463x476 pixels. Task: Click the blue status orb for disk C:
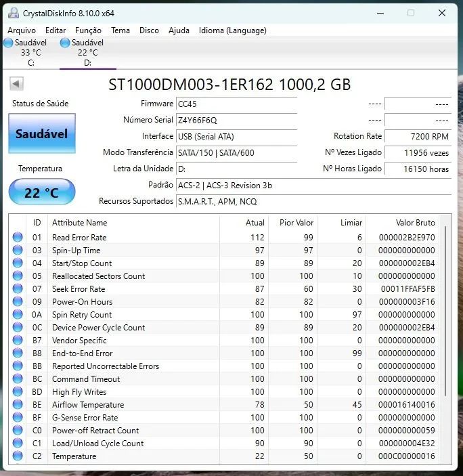9,43
